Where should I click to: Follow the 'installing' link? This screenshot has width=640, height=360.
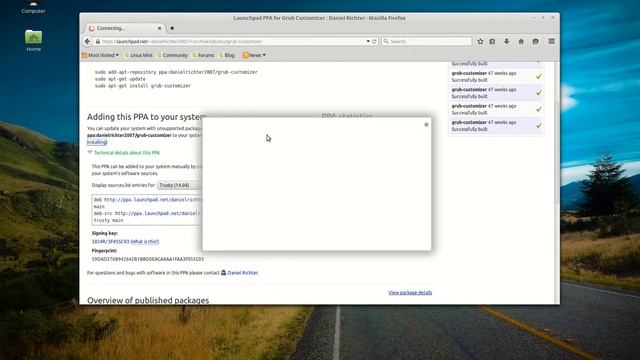pyautogui.click(x=97, y=142)
